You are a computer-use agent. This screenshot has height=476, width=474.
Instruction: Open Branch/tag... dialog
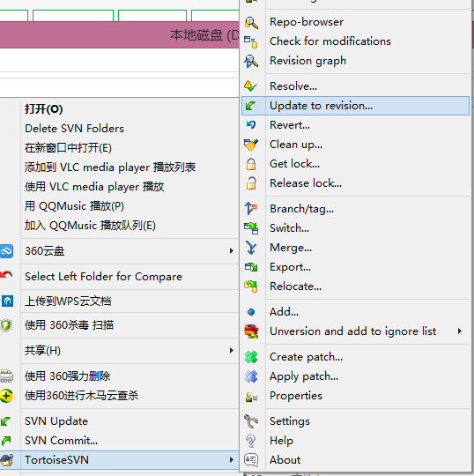pos(355,209)
